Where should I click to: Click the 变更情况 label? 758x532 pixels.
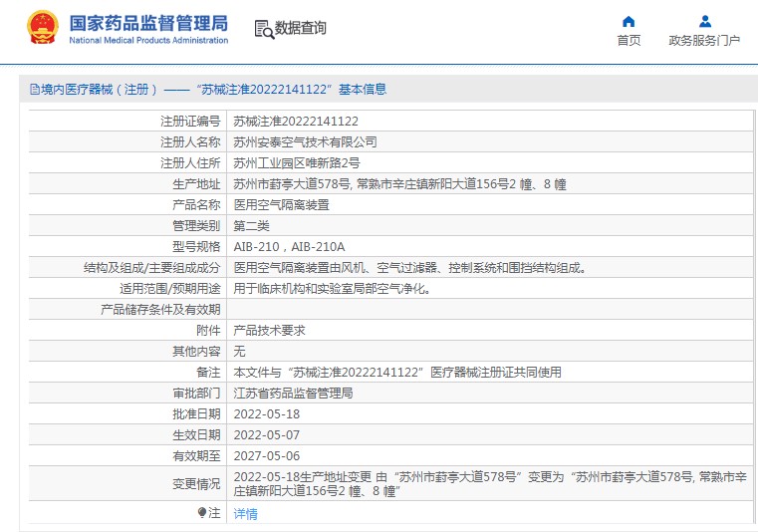[197, 483]
